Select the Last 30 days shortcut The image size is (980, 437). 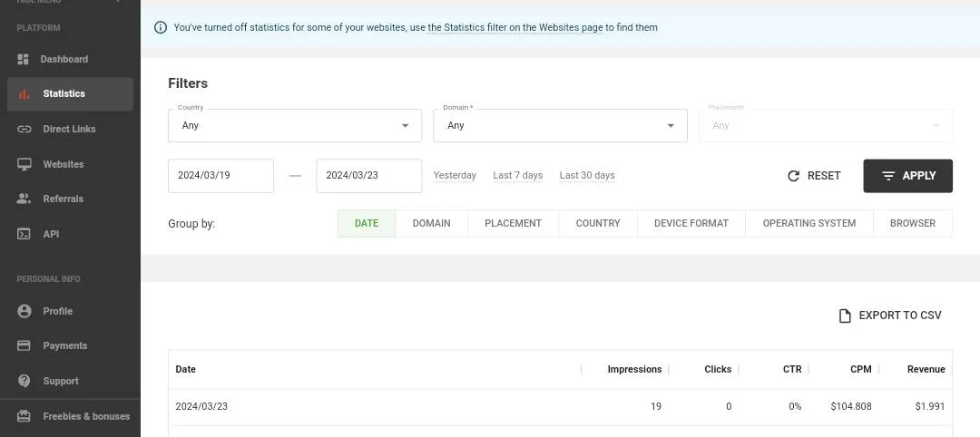(x=587, y=175)
